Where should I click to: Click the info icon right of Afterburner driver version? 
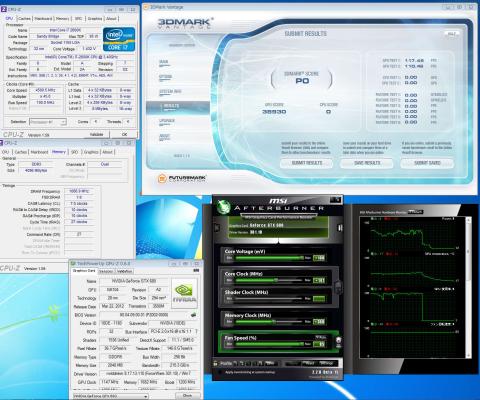click(340, 228)
